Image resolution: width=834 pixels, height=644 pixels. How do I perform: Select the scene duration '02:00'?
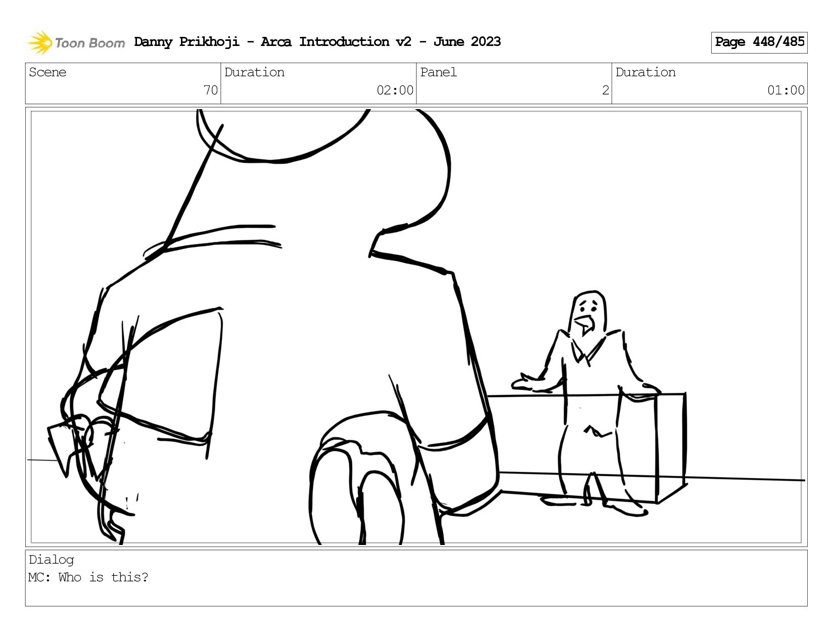(x=395, y=90)
